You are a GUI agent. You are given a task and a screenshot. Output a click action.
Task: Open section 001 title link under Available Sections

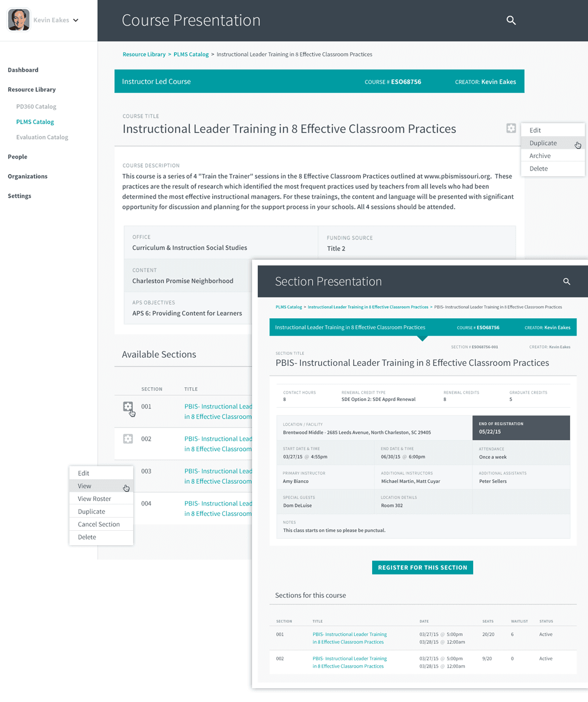tap(218, 411)
